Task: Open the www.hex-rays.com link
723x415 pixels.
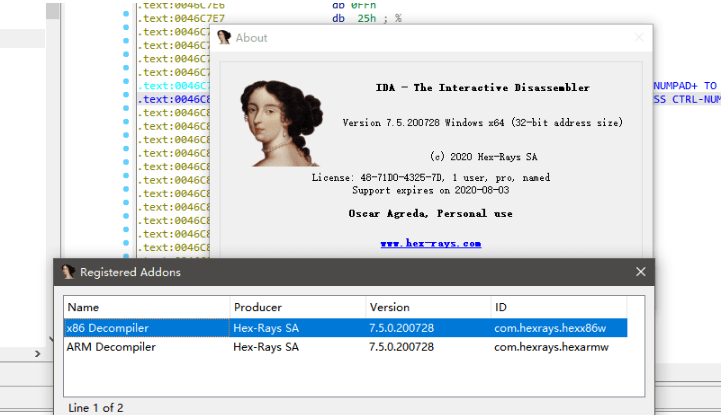Action: [431, 243]
